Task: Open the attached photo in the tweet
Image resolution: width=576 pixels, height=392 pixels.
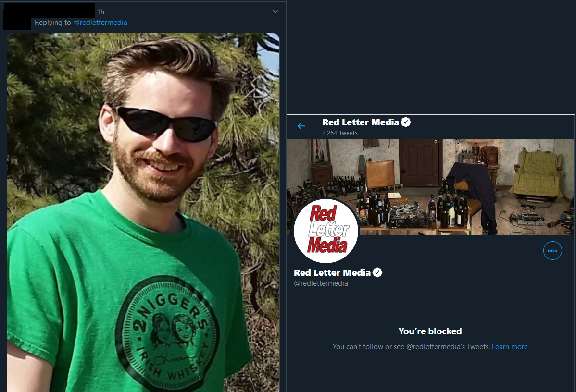Action: (x=143, y=212)
